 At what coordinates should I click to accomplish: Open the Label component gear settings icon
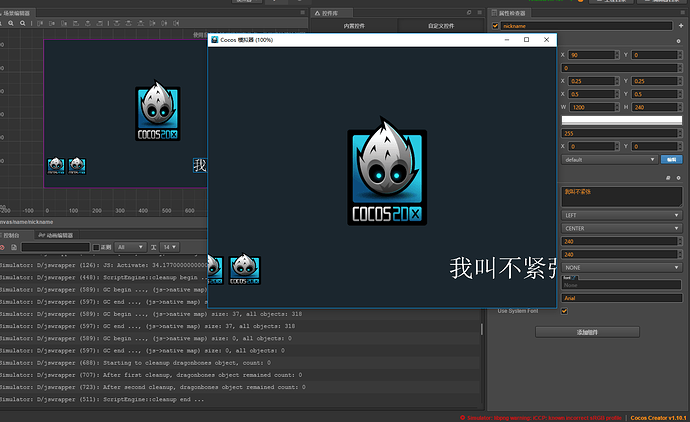pos(678,178)
